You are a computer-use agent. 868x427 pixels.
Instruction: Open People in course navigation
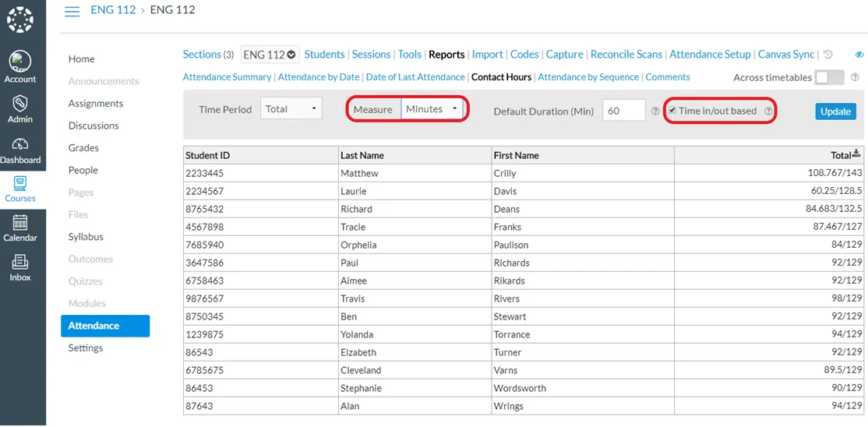point(83,170)
